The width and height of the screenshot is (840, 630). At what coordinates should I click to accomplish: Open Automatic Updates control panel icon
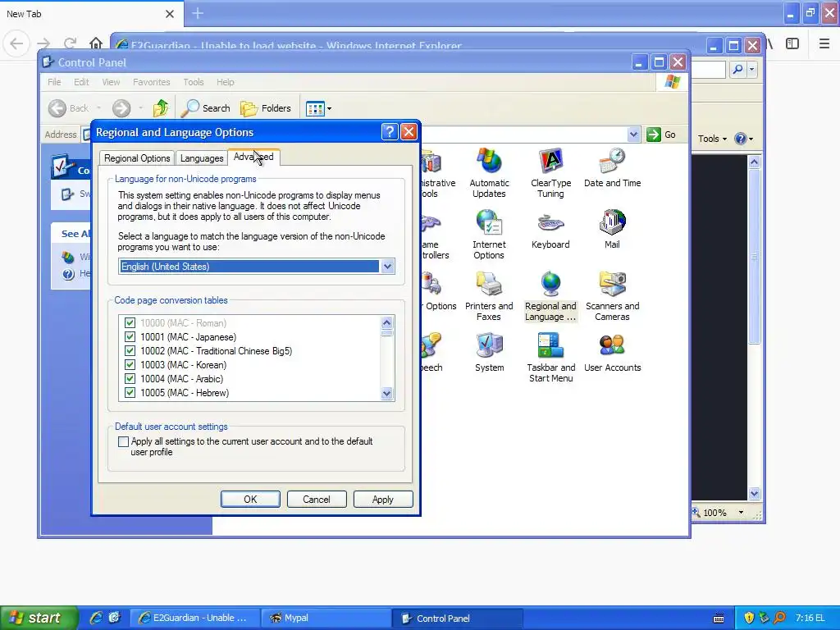(x=489, y=172)
